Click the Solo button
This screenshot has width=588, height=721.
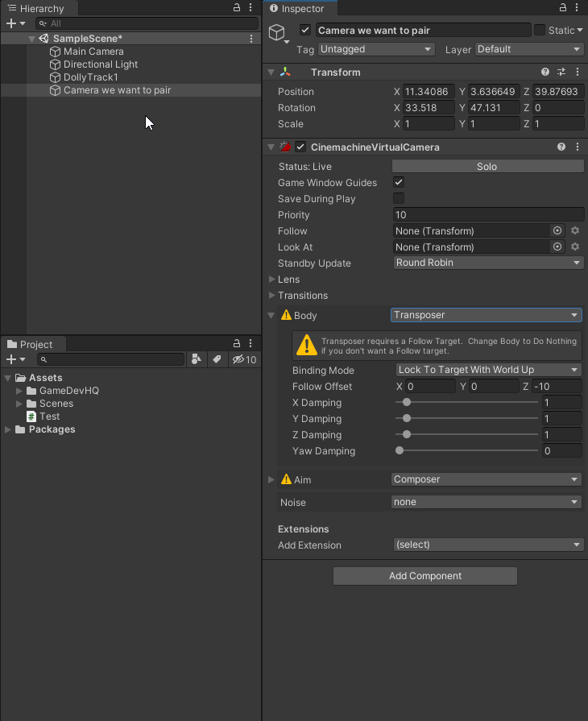point(488,167)
